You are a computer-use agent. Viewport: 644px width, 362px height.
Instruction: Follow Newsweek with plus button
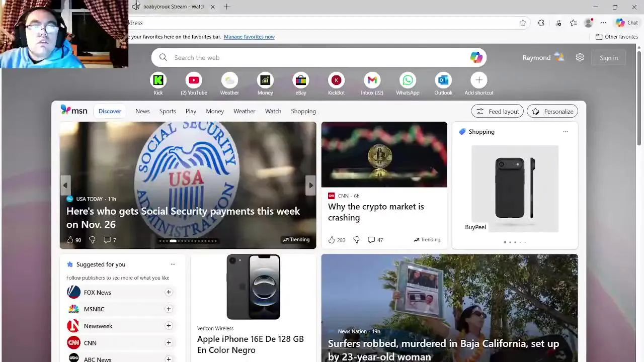point(169,326)
